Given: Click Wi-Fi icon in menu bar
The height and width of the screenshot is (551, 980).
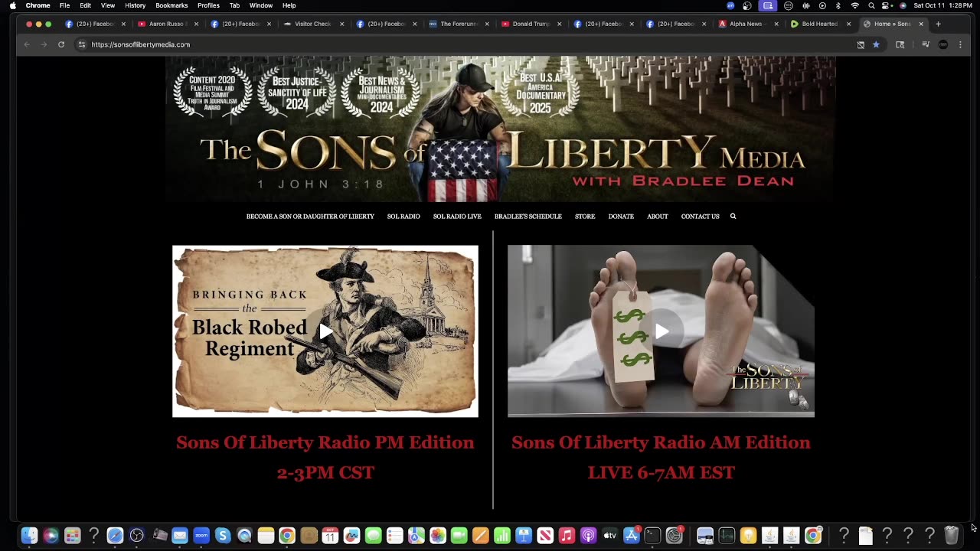Looking at the screenshot, I should click(x=854, y=5).
